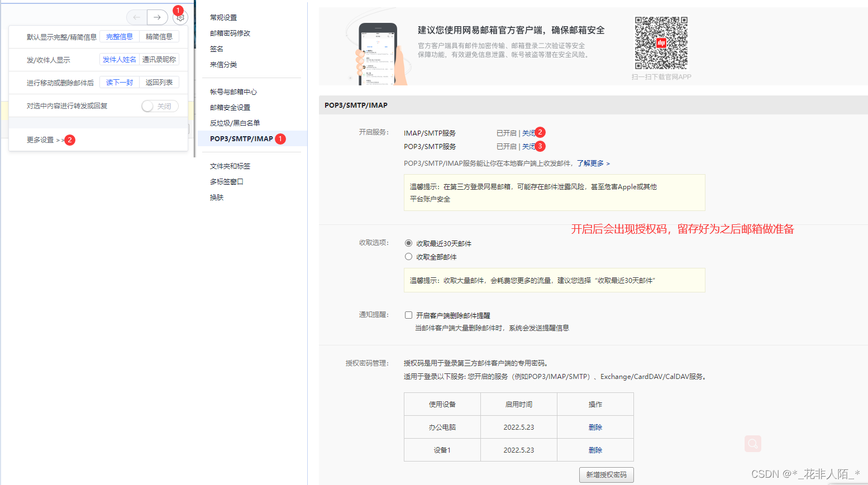Click 关闭 for POP3/SMTP service
The image size is (868, 485).
click(x=528, y=147)
